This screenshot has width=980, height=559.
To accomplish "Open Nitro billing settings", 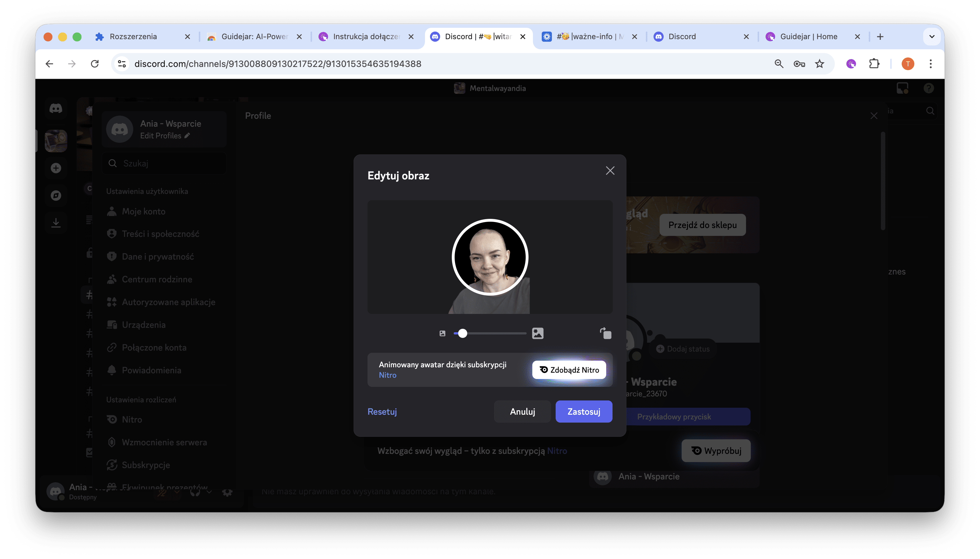I will point(164,420).
